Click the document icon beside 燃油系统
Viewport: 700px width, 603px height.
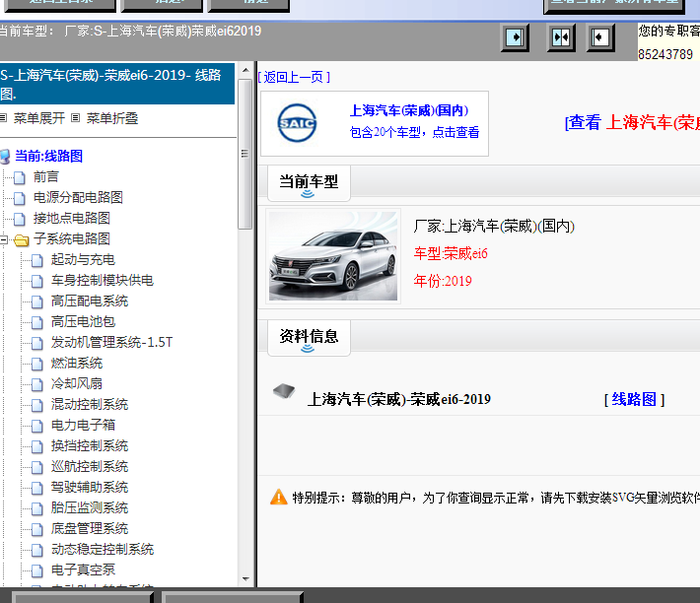(x=37, y=364)
